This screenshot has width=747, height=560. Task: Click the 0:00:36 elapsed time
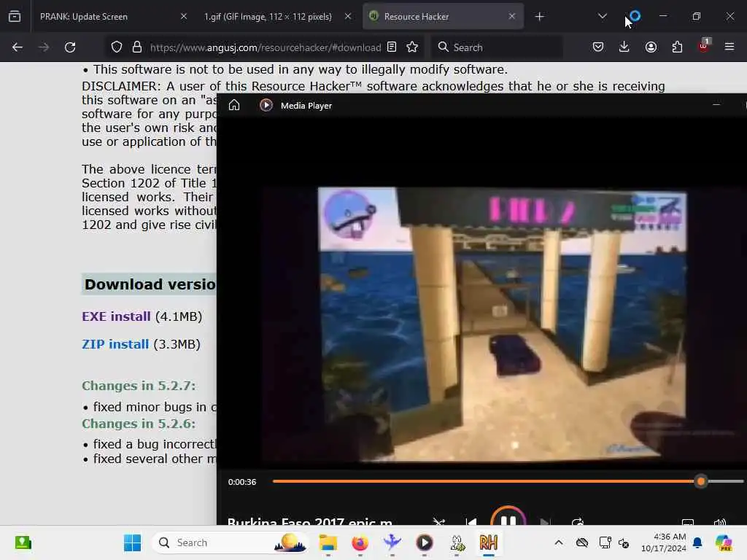point(242,482)
